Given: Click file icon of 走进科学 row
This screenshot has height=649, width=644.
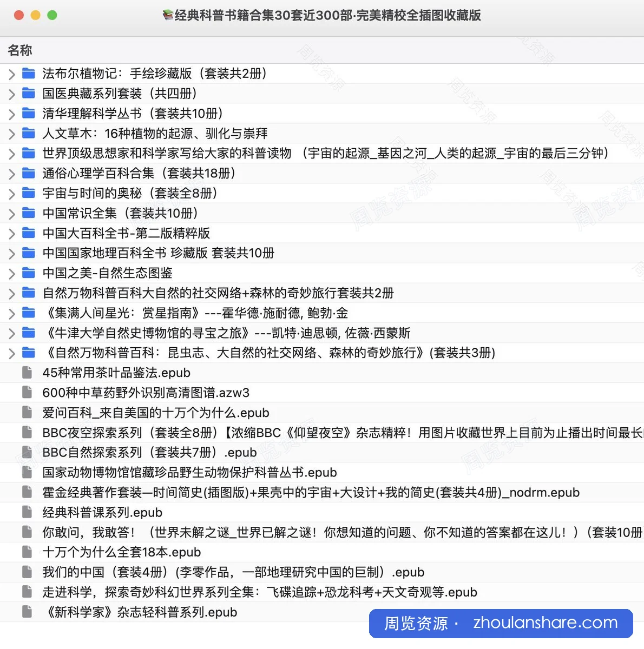Looking at the screenshot, I should [27, 592].
